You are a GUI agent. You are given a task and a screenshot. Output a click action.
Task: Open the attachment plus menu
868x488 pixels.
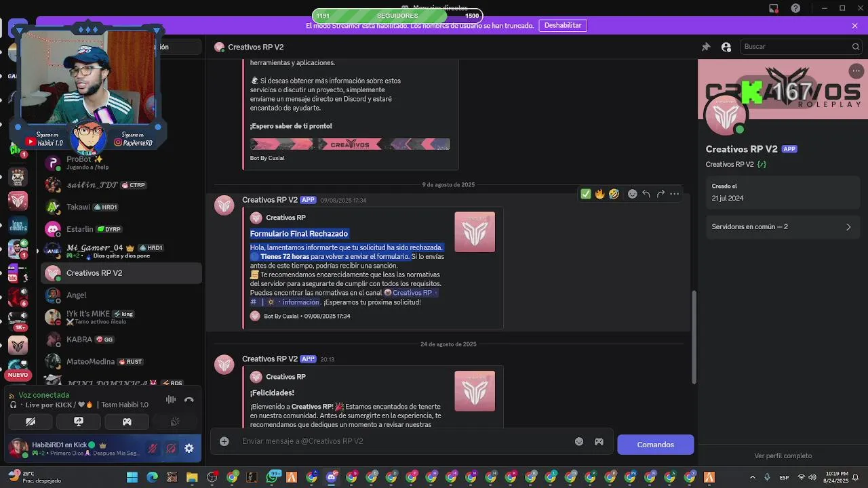pyautogui.click(x=224, y=441)
